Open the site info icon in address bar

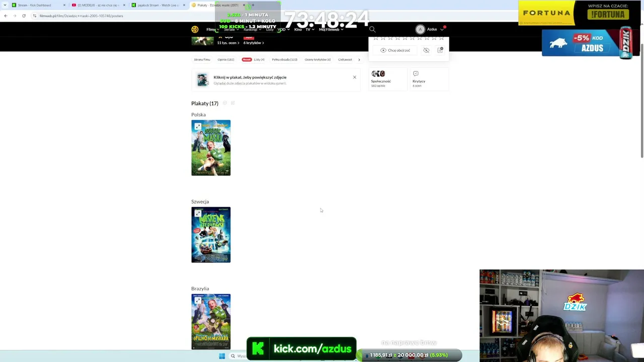[x=34, y=16]
